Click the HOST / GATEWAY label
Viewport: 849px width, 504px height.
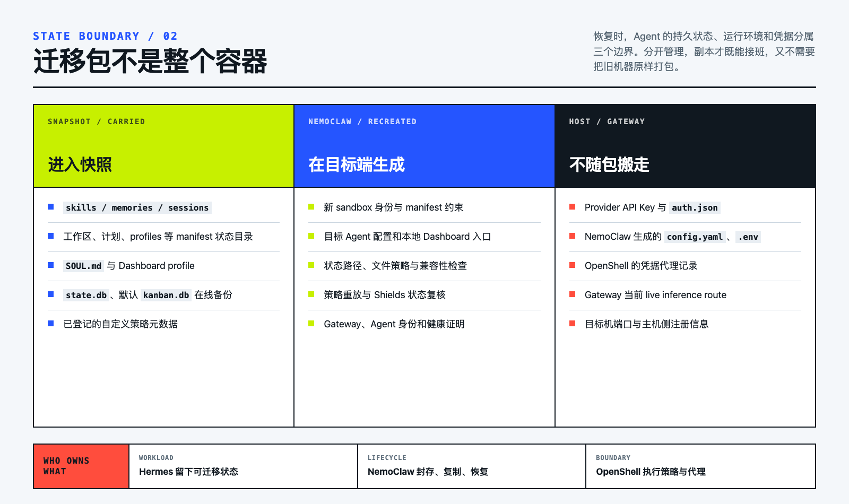[x=607, y=121]
